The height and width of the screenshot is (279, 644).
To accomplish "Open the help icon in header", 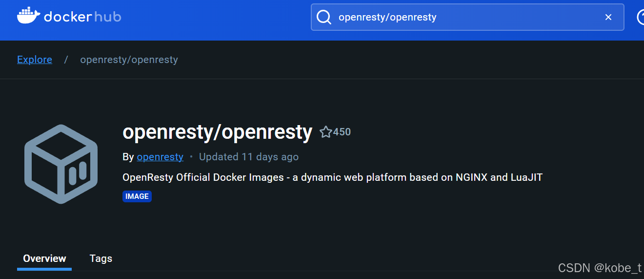I will coord(641,17).
